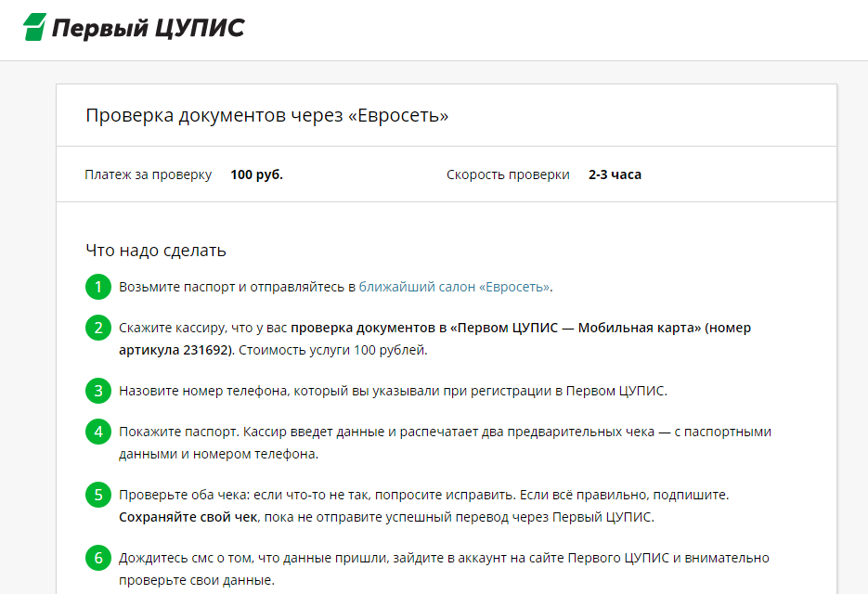Click the heading Проверка документов через «Евросеть»
The image size is (868, 594).
coord(267,116)
